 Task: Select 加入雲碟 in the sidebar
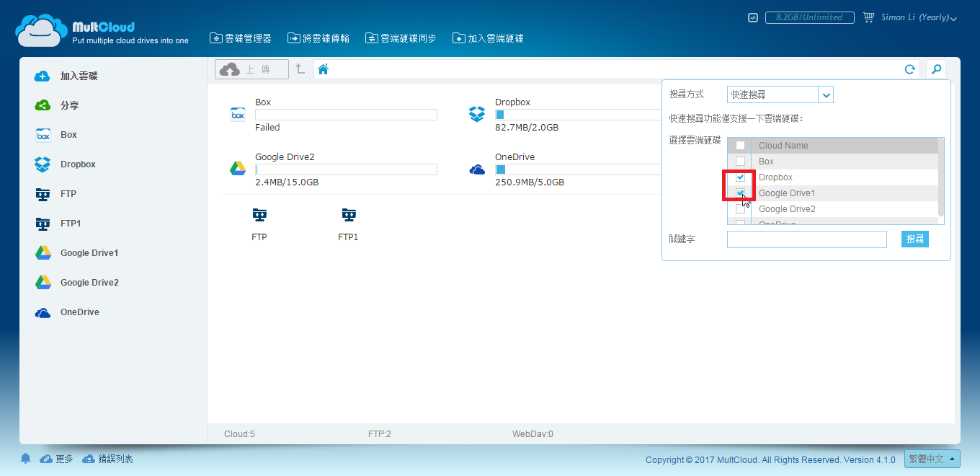pos(66,76)
